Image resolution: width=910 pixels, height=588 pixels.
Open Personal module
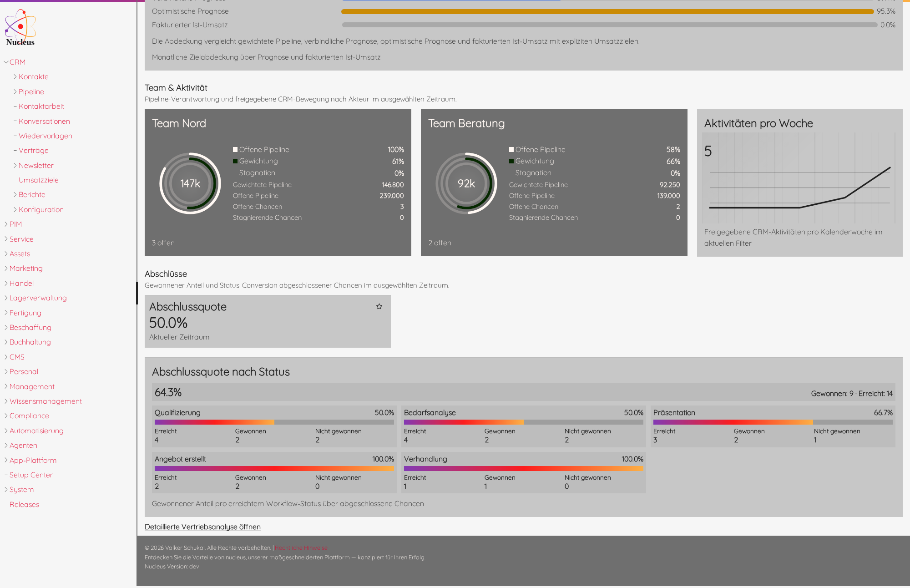click(x=24, y=371)
